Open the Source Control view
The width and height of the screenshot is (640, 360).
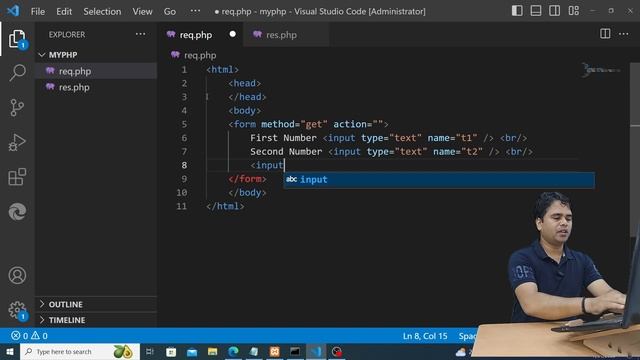click(x=17, y=108)
